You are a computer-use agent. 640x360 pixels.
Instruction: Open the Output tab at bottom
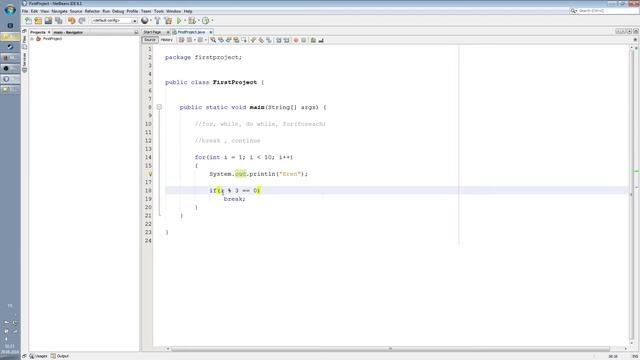click(x=60, y=356)
